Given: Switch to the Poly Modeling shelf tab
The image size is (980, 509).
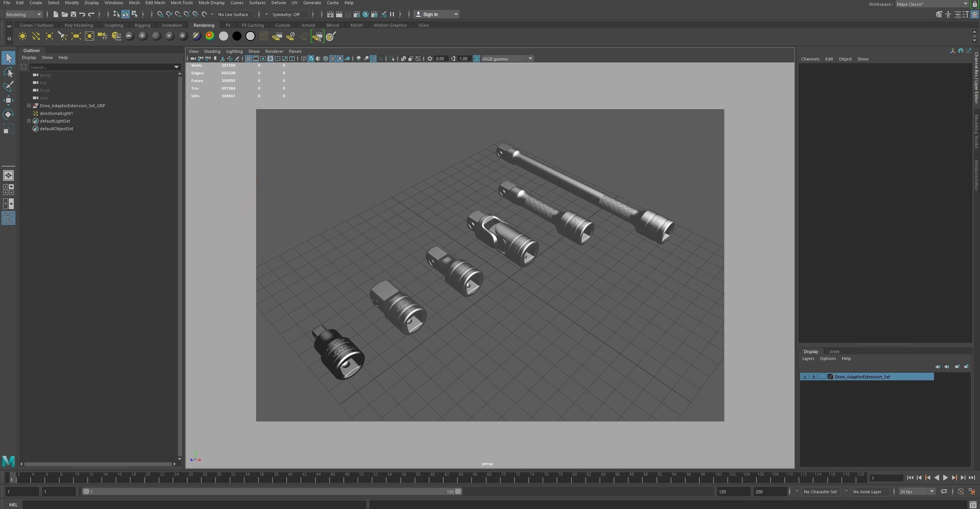Looking at the screenshot, I should point(79,25).
